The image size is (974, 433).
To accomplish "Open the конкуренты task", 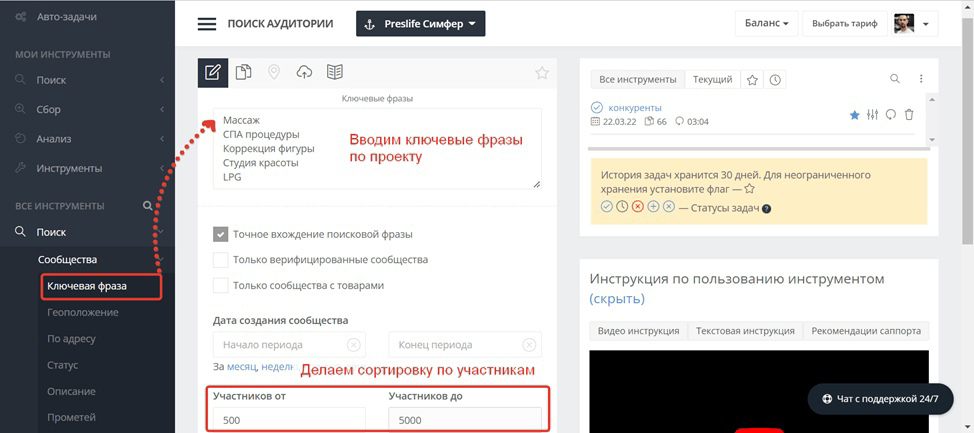I will tap(635, 107).
